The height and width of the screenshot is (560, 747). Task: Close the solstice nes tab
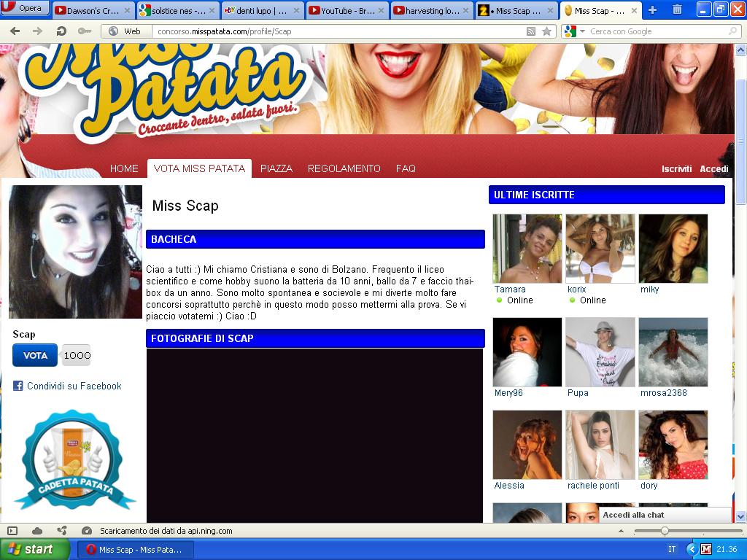point(212,10)
